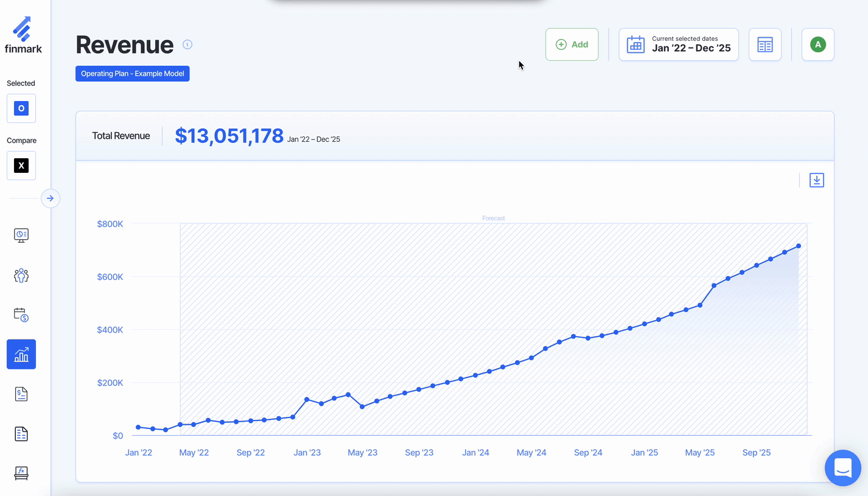Viewport: 868px width, 496px height.
Task: Click the info icon beside Revenue title
Action: pos(187,44)
